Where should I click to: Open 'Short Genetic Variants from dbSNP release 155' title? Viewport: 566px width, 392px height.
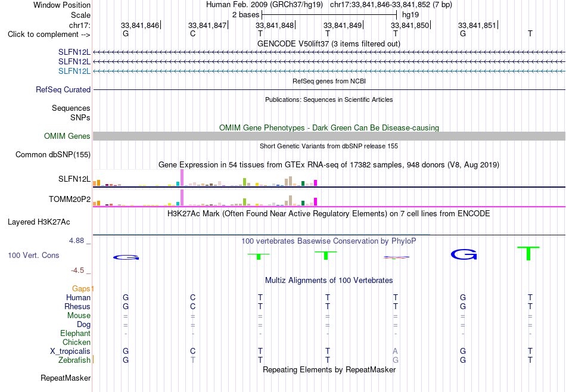coord(329,146)
